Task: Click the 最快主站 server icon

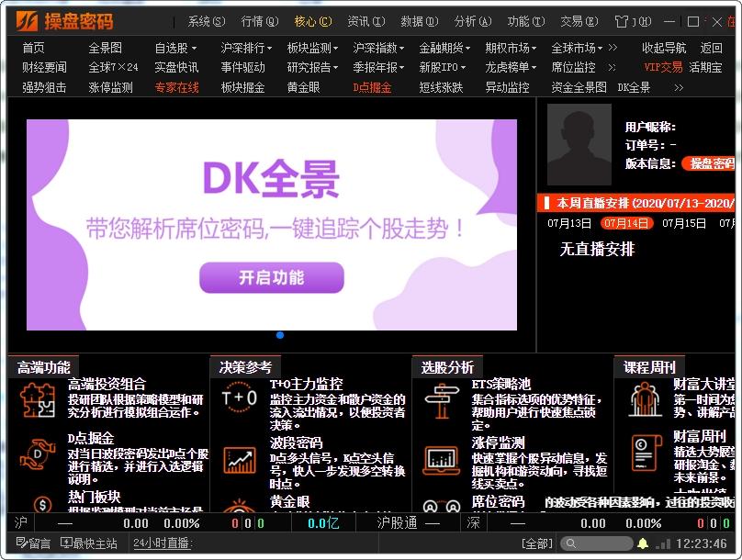Action: click(66, 543)
